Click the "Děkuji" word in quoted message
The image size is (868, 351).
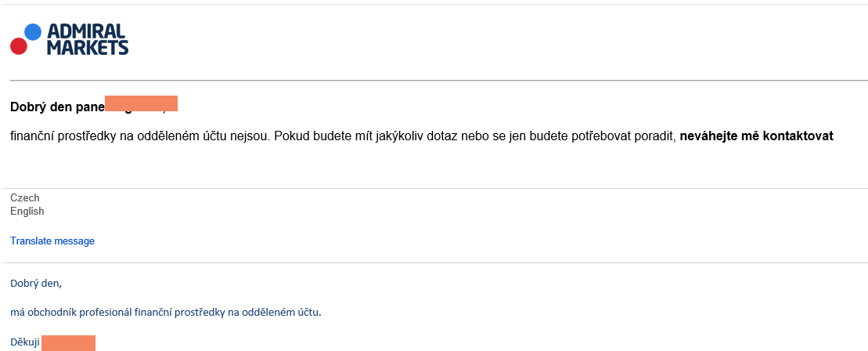[24, 342]
